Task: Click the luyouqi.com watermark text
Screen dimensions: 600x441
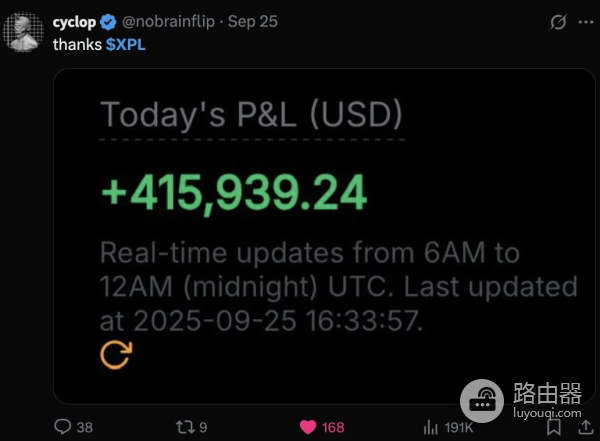Action: (548, 412)
